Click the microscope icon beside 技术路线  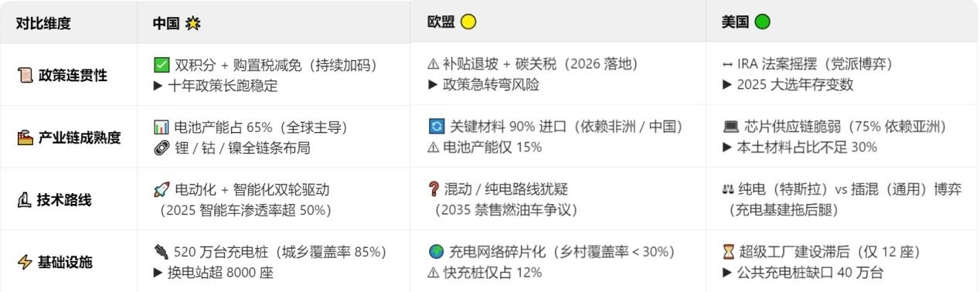tap(24, 201)
